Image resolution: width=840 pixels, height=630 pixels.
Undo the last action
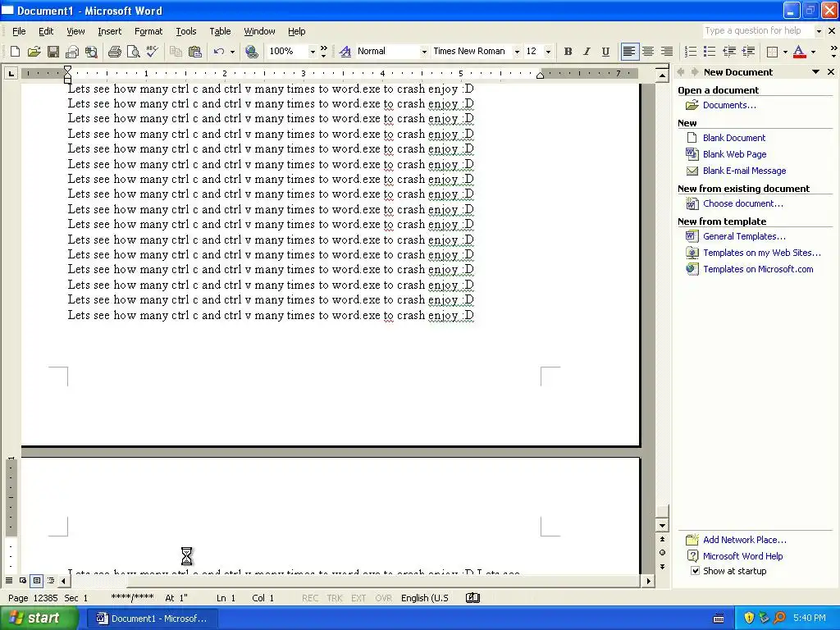(x=218, y=52)
